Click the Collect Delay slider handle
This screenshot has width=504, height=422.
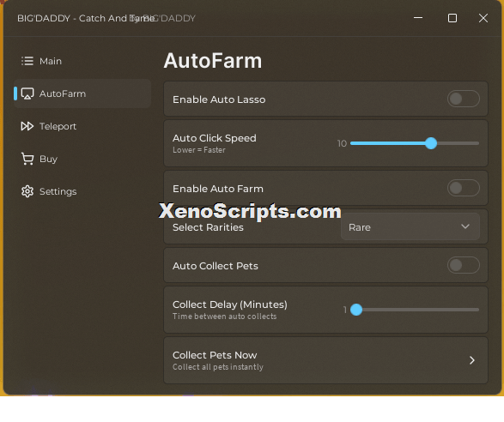[x=356, y=310]
